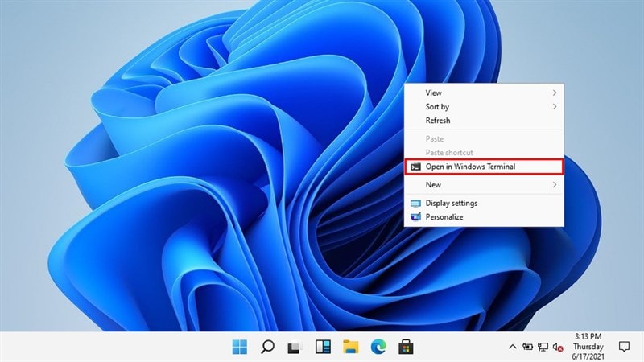The height and width of the screenshot is (362, 644).
Task: Choose Display settings in the menu
Action: click(x=484, y=204)
